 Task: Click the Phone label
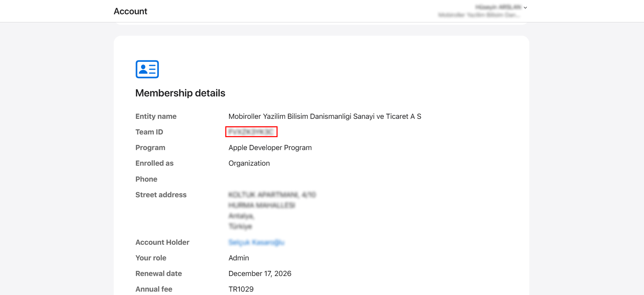(x=146, y=179)
